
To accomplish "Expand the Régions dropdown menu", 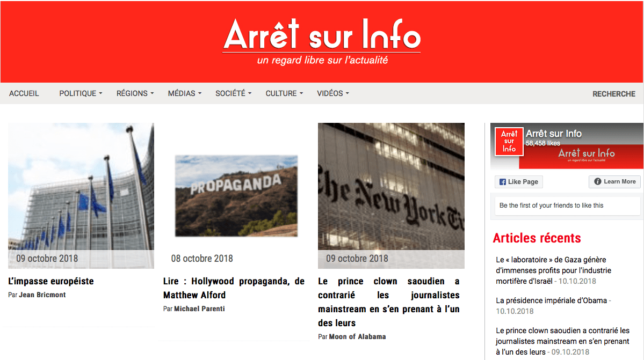I will point(135,93).
